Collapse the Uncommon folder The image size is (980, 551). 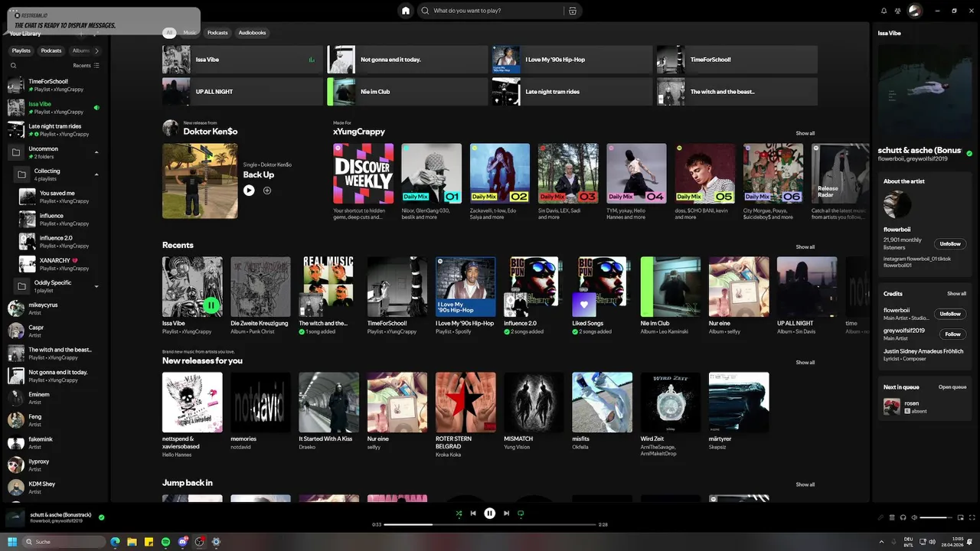coord(96,152)
